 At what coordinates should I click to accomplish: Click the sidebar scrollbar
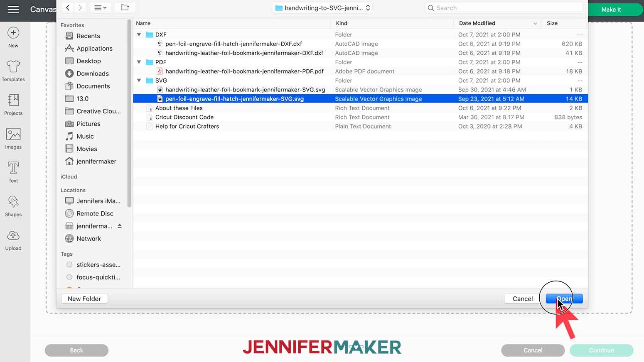[129, 114]
